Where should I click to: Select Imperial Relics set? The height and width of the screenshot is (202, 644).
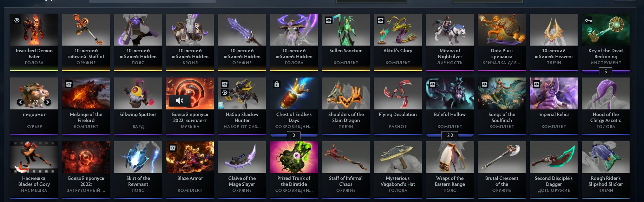[x=554, y=106]
